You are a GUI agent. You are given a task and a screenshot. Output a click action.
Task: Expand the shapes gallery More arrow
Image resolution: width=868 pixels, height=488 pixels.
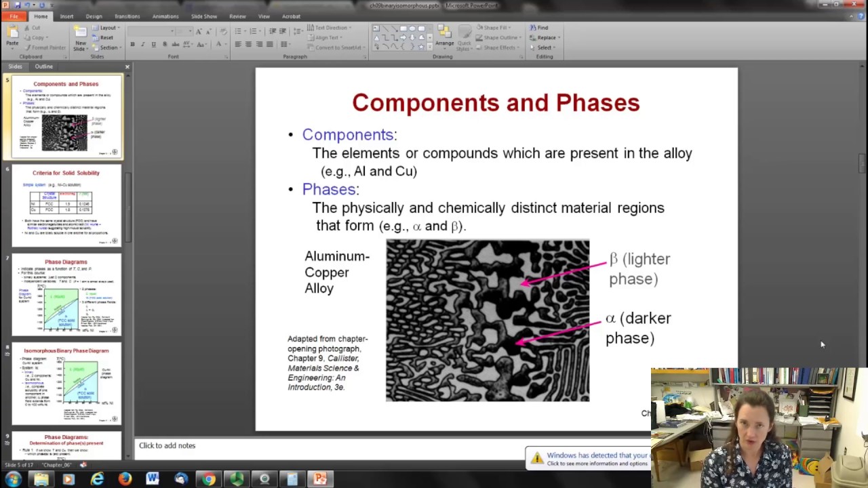[x=429, y=46]
